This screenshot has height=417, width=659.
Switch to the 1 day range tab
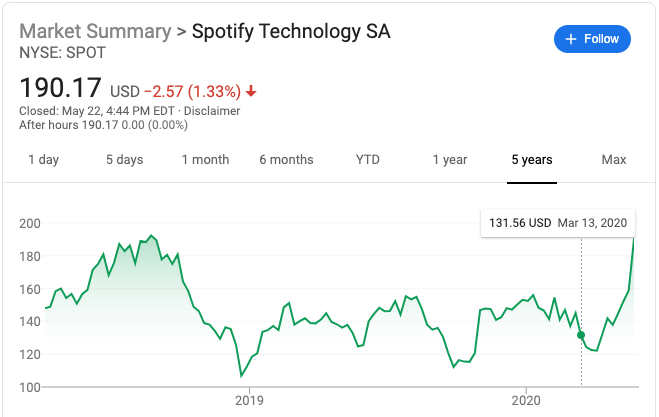pyautogui.click(x=43, y=160)
